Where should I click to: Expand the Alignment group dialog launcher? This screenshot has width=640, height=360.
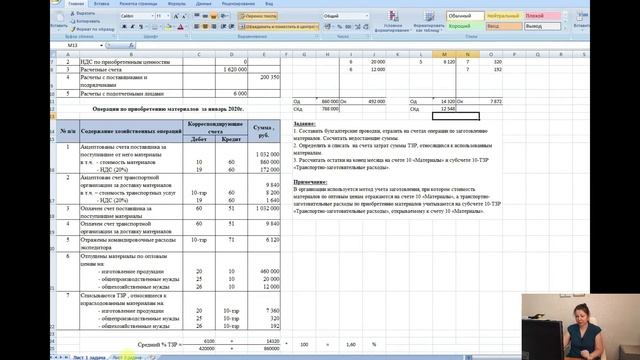click(317, 36)
